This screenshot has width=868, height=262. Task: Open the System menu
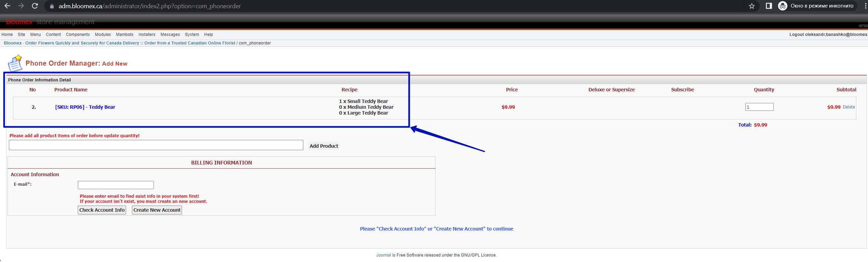pos(192,35)
